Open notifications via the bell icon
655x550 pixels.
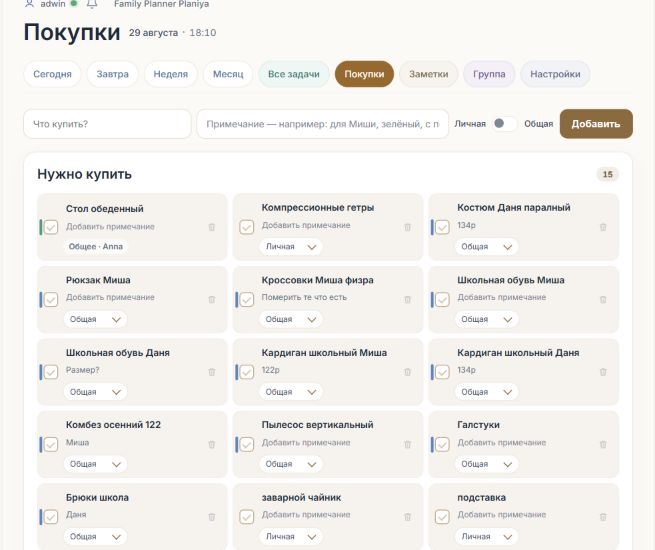tap(92, 4)
